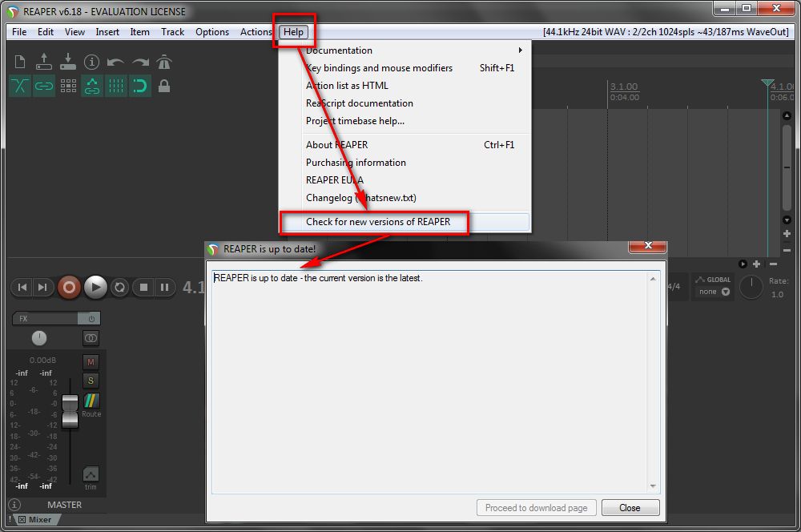Click the master track pan knob

coord(39,338)
